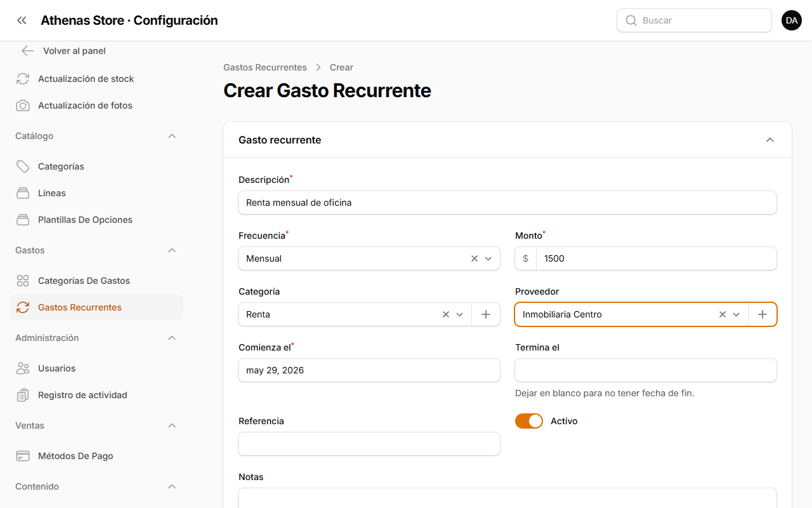Click the Referencia input field
Image resolution: width=812 pixels, height=508 pixels.
(x=369, y=444)
